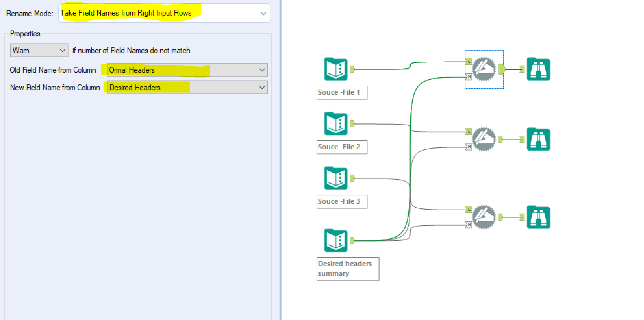Screen dimensions: 644x320
Task: Open the Old Field Name from Column dropdown
Action: point(262,70)
